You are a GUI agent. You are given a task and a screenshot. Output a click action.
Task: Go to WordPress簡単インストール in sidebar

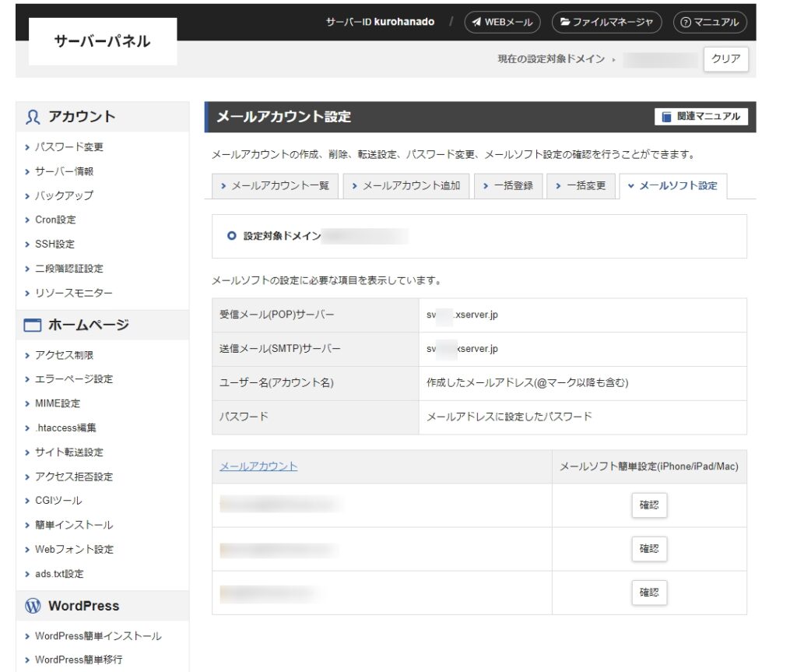pyautogui.click(x=98, y=636)
